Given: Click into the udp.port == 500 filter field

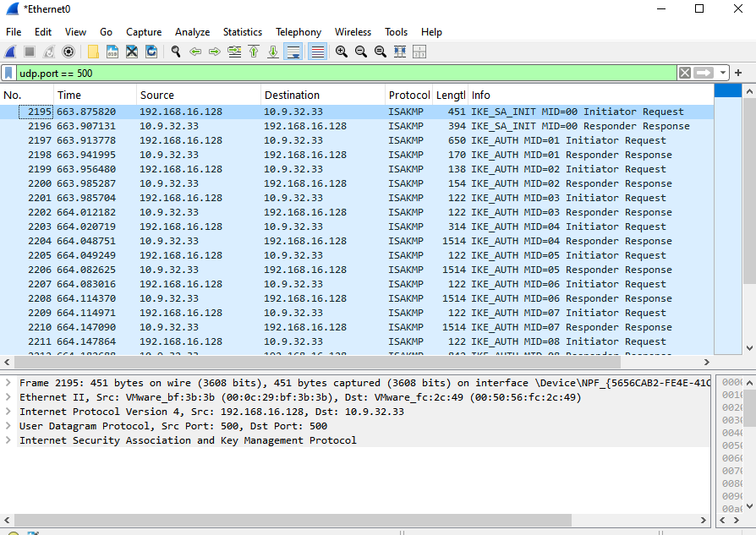Looking at the screenshot, I should pos(346,74).
